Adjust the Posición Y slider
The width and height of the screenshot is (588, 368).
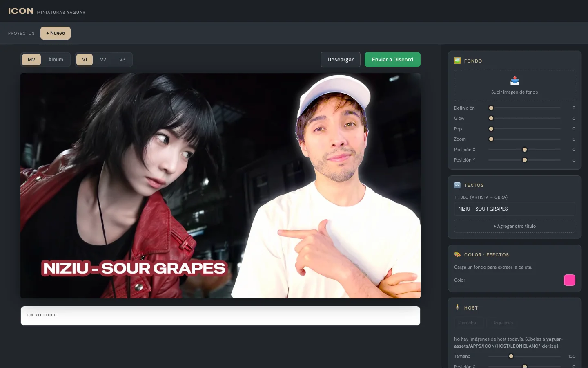(524, 160)
